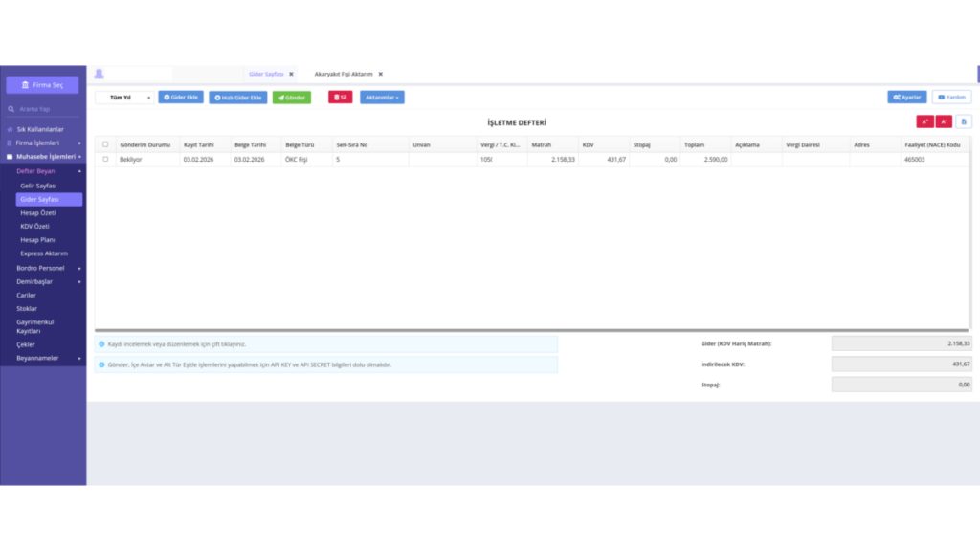This screenshot has width=980, height=551.
Task: Click the green Gönder send button
Action: point(291,98)
